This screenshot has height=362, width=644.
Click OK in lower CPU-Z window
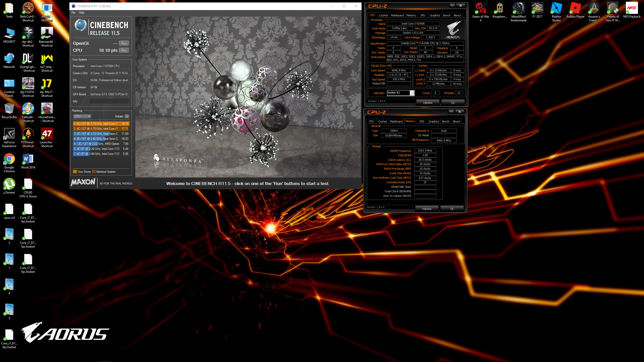[452, 209]
